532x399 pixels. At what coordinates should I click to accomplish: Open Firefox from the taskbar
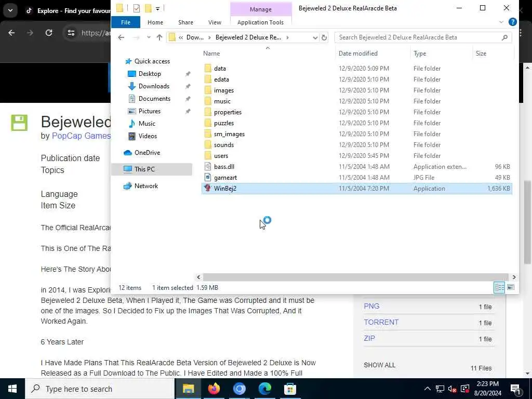[214, 389]
